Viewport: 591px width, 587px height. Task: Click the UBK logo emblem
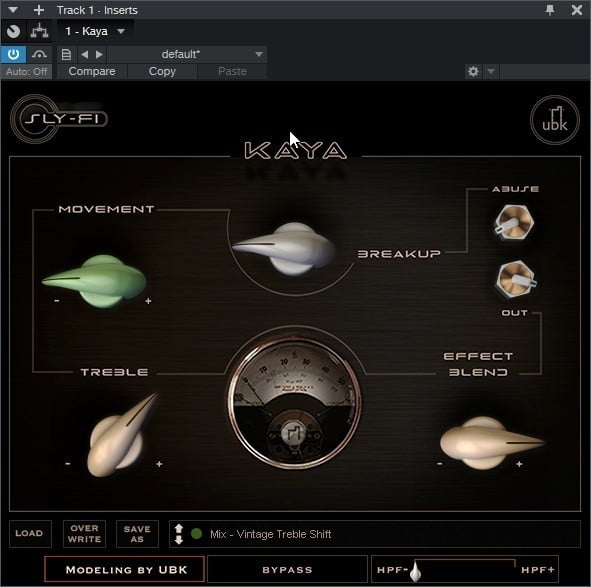pyautogui.click(x=554, y=120)
